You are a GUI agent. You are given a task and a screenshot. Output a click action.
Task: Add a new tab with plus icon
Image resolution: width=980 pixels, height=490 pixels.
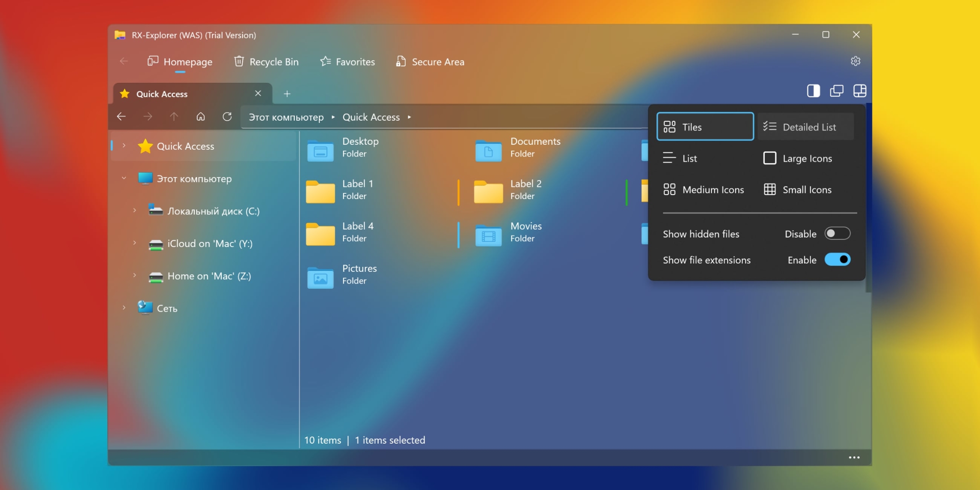(287, 94)
